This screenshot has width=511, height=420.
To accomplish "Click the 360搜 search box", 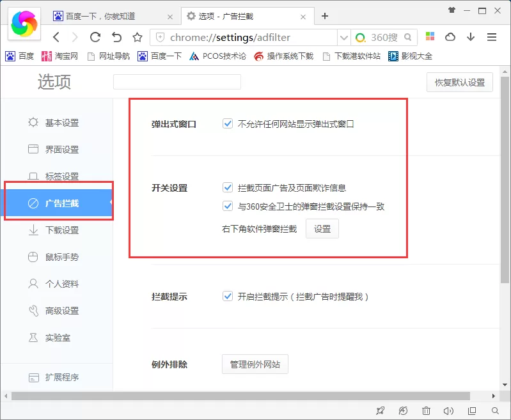I will point(384,38).
